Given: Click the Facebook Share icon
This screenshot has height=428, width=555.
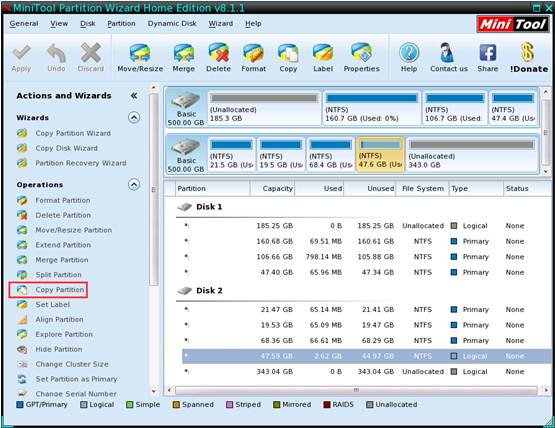Looking at the screenshot, I should (x=488, y=53).
